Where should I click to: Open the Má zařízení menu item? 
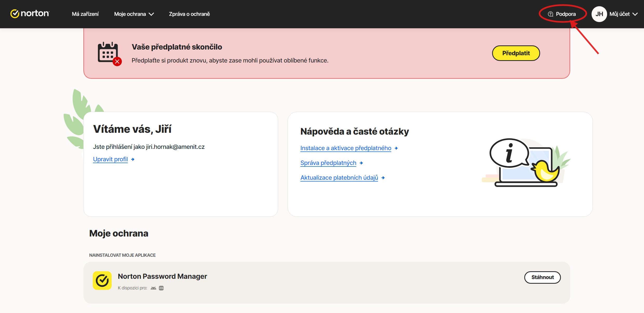coord(85,14)
